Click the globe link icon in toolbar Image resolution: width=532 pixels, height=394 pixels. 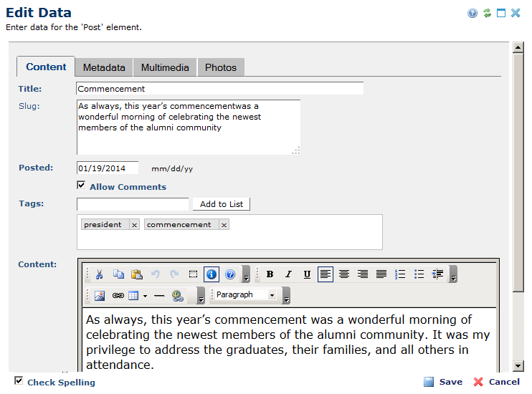click(177, 296)
